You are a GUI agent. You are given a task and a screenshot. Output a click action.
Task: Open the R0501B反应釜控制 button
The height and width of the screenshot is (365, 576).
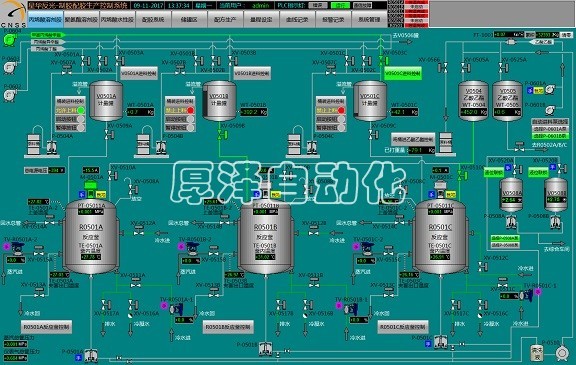[228, 326]
